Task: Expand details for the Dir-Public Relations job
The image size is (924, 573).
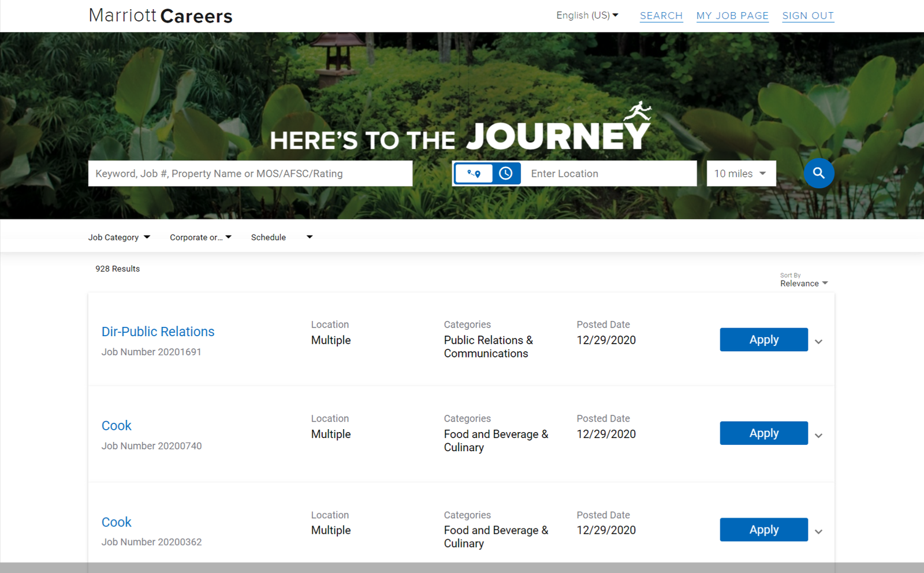Action: pyautogui.click(x=818, y=341)
